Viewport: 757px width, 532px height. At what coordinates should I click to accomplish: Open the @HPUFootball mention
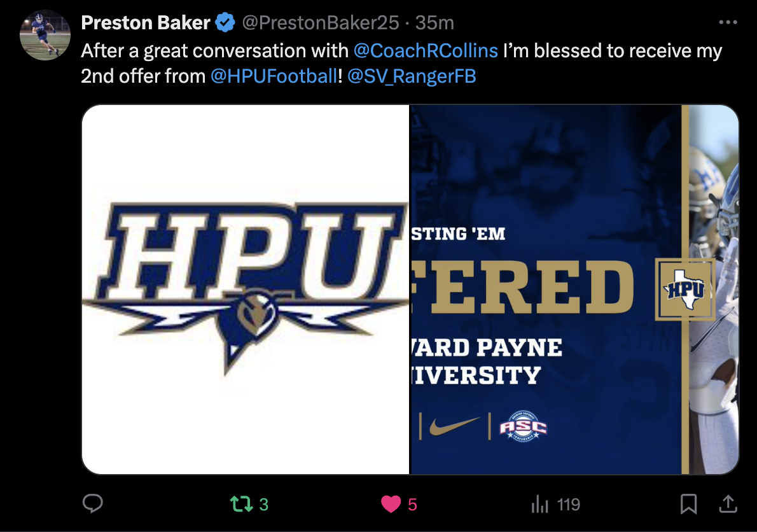[274, 76]
